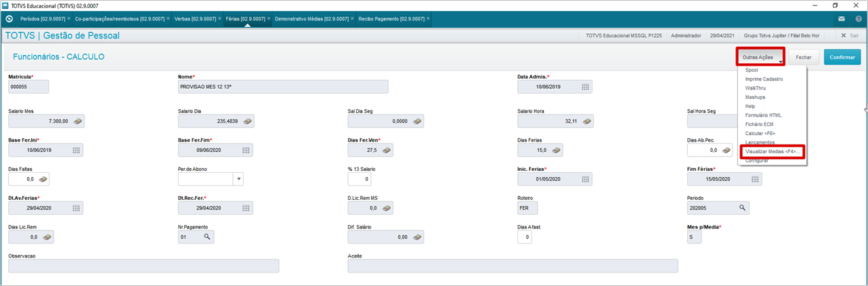Click the Mes p/Media field
The width and height of the screenshot is (868, 286).
[694, 237]
